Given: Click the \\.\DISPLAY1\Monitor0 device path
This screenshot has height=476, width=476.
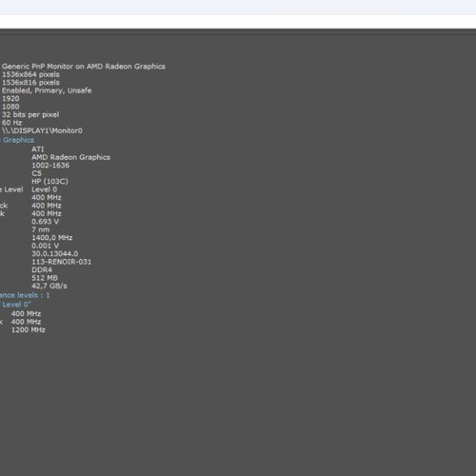Looking at the screenshot, I should point(42,130).
